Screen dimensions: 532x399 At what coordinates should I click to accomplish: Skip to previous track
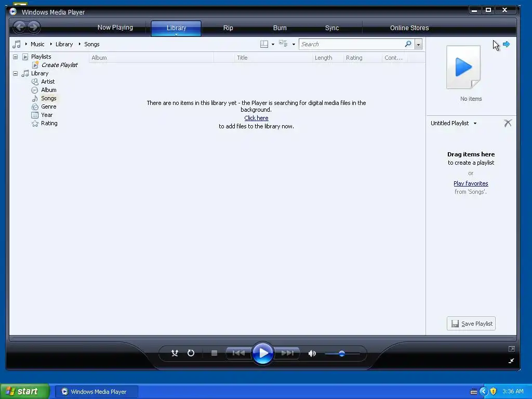click(238, 353)
